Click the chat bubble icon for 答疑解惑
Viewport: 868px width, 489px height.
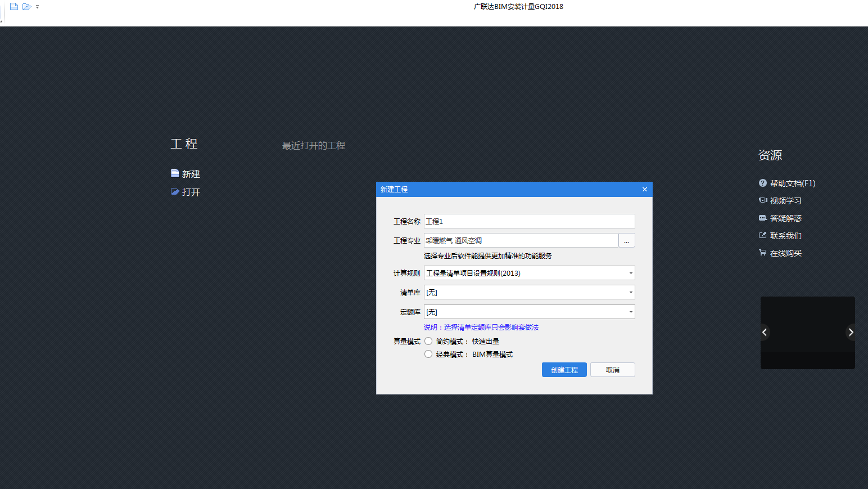pos(763,218)
